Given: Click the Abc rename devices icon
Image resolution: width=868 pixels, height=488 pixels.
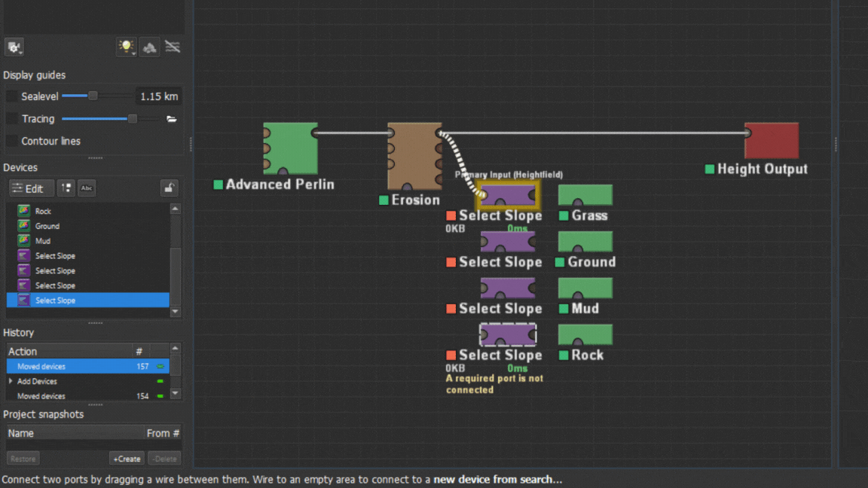Looking at the screenshot, I should (87, 188).
